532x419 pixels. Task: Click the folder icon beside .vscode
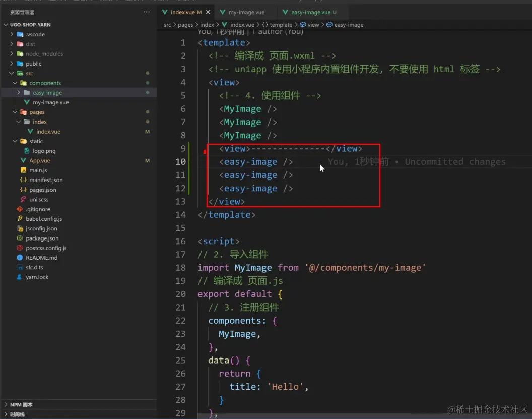coord(20,34)
